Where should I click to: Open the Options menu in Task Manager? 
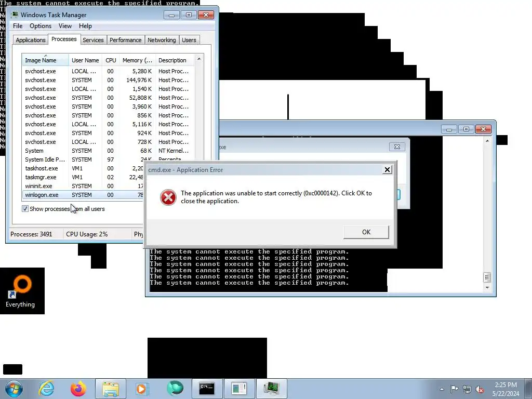coord(41,26)
